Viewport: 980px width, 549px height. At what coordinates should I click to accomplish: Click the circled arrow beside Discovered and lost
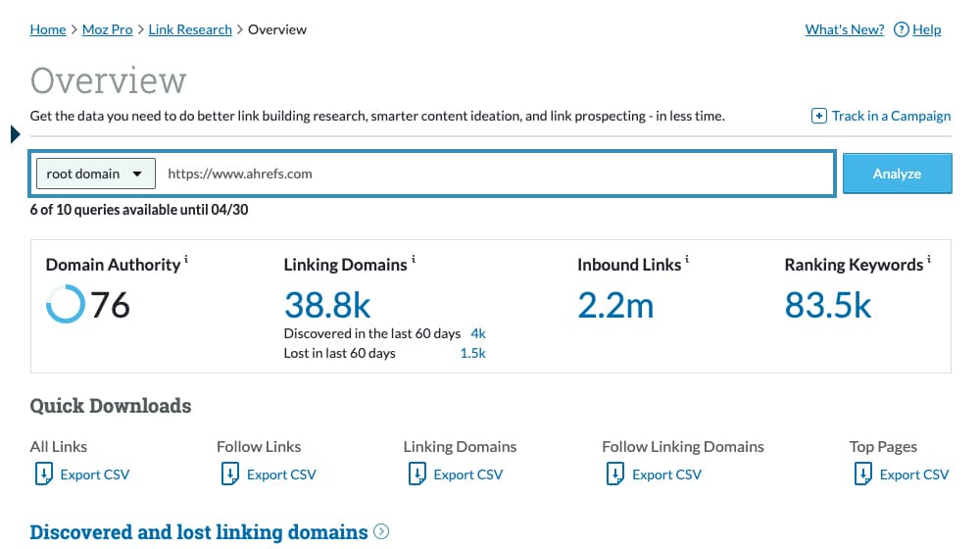381,531
